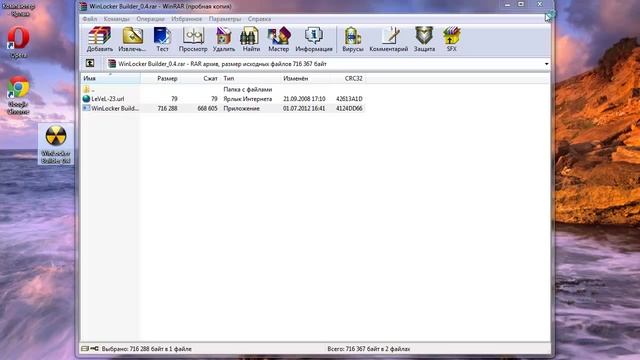Click the date 01.07.2012 16:41
Viewport: 640px width, 360px height.
(304, 109)
